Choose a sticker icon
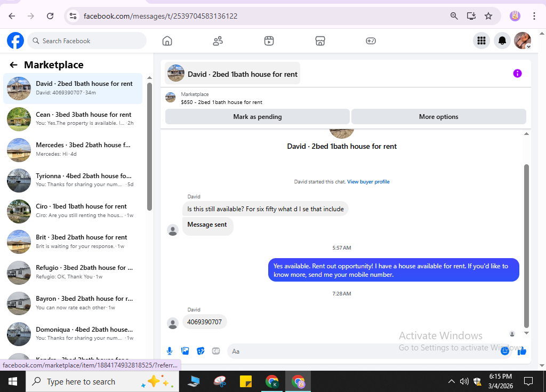 coord(200,351)
